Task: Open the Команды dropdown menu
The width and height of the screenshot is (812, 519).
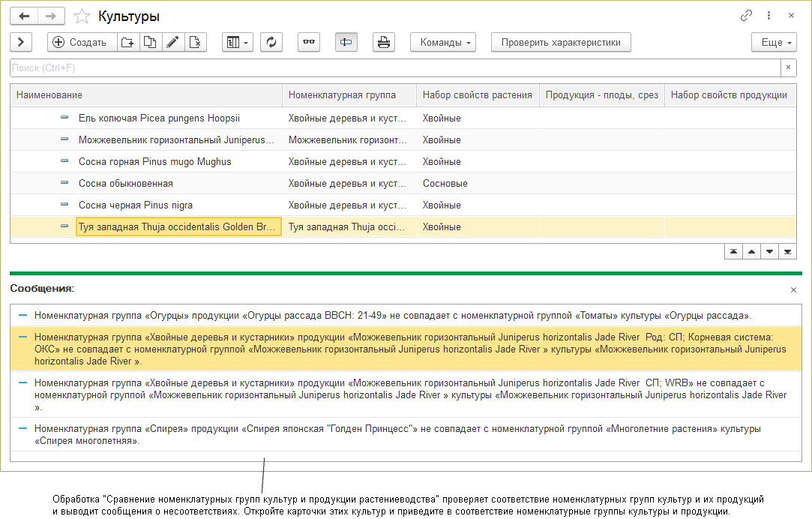Action: click(x=443, y=42)
